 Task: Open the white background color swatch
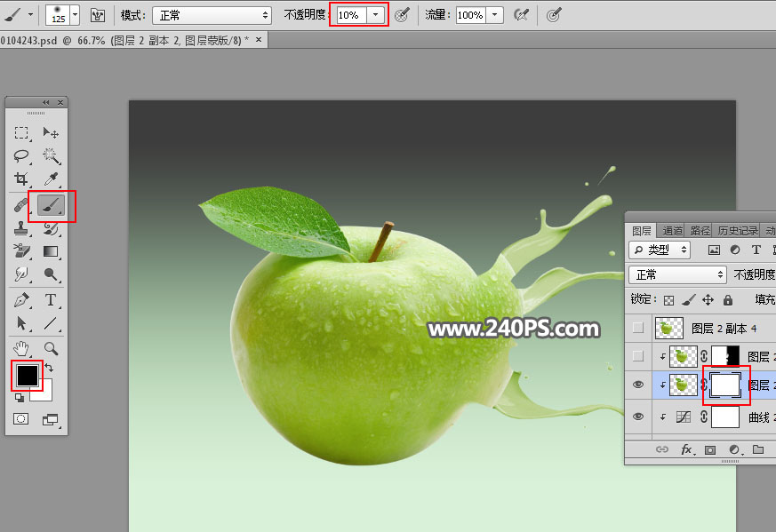pos(44,393)
